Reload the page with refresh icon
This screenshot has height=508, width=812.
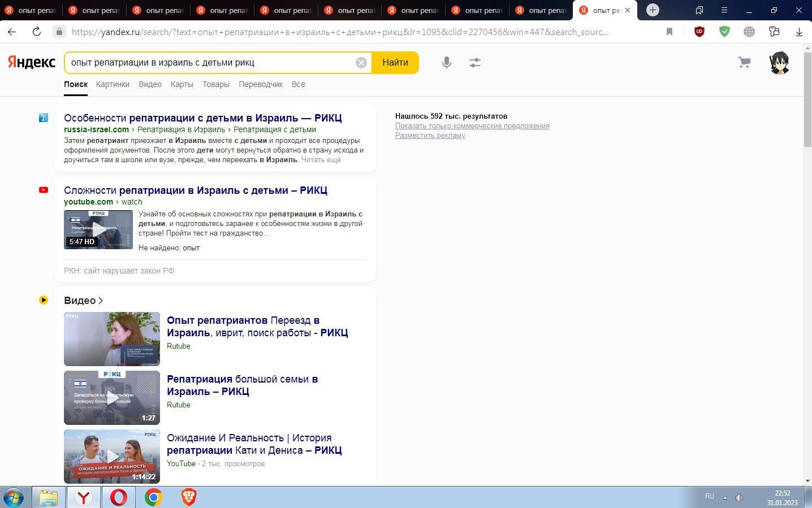37,32
